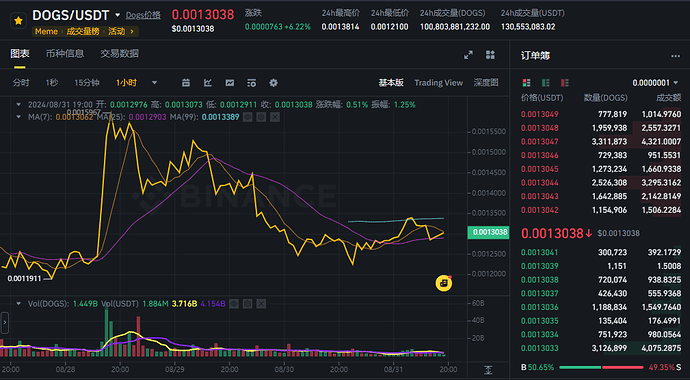This screenshot has height=380, width=690.
Task: Toggle the DOGS/USDT favorite star icon
Action: (18, 21)
